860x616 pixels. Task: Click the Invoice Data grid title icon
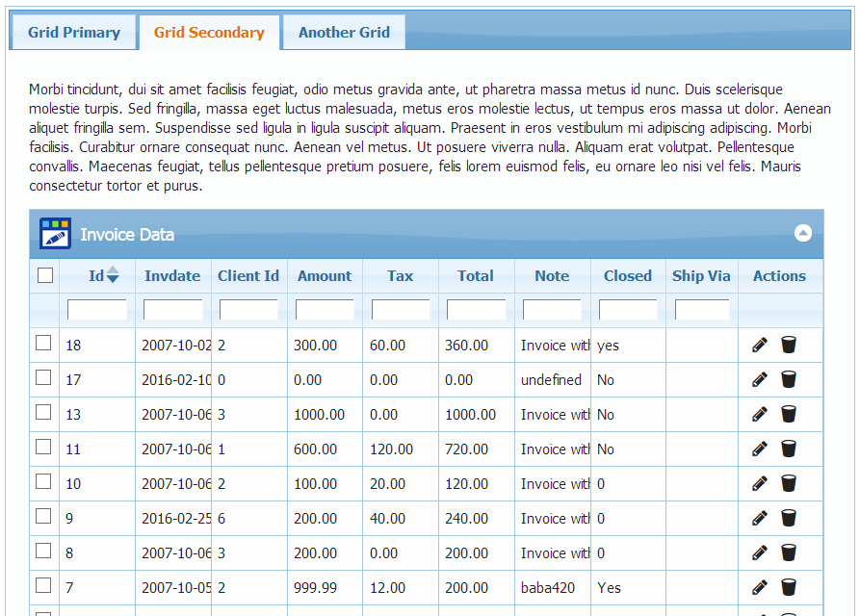55,234
